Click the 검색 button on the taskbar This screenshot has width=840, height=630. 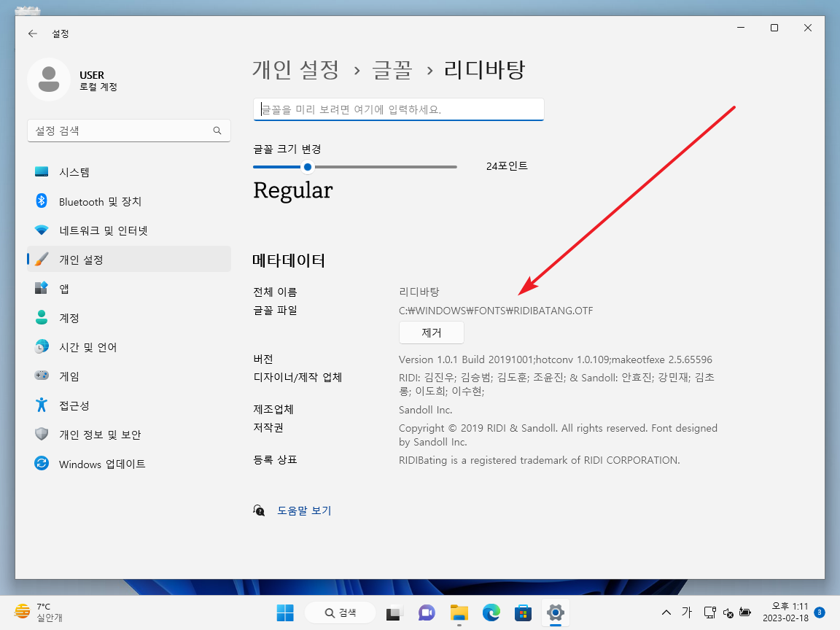[x=341, y=612]
